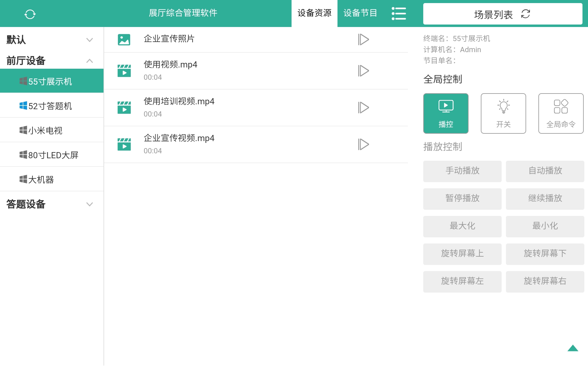Switch to the 设备资源 tab
The height and width of the screenshot is (368, 588).
pyautogui.click(x=314, y=13)
